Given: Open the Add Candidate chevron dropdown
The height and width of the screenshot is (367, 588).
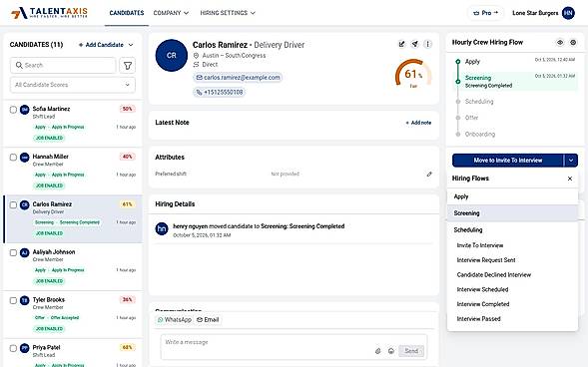Looking at the screenshot, I should (x=131, y=45).
